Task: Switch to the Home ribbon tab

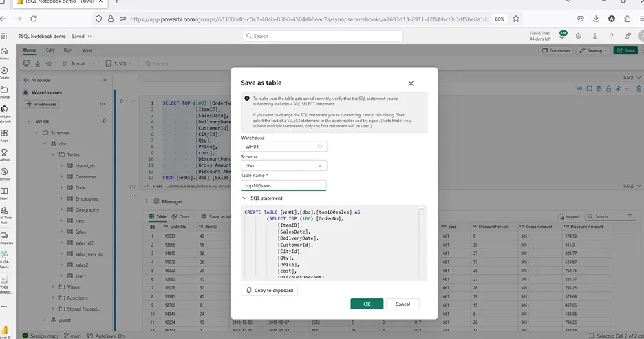Action: click(30, 50)
